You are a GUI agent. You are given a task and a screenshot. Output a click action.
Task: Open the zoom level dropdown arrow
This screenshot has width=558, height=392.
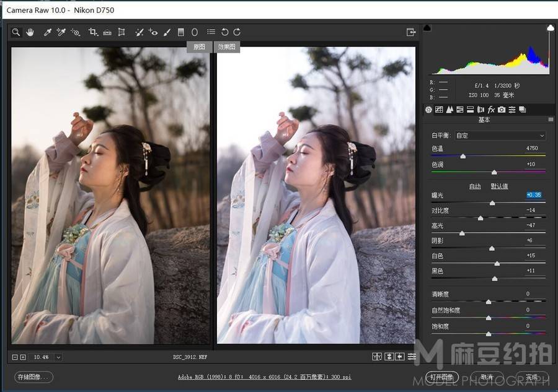(x=58, y=357)
